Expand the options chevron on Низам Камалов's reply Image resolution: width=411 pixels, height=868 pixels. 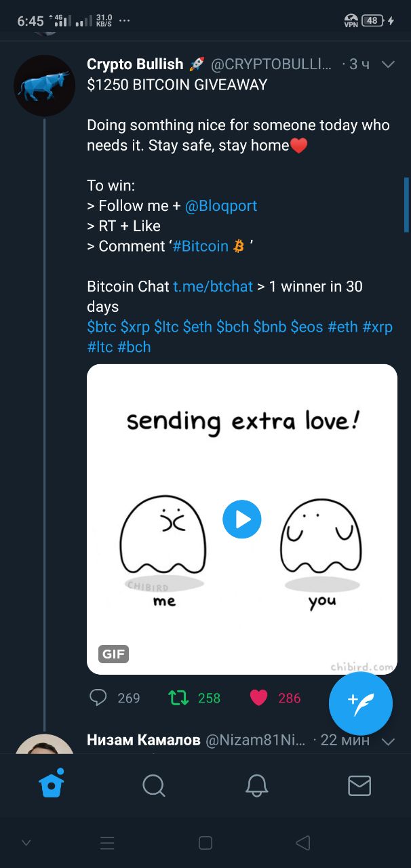pyautogui.click(x=388, y=741)
